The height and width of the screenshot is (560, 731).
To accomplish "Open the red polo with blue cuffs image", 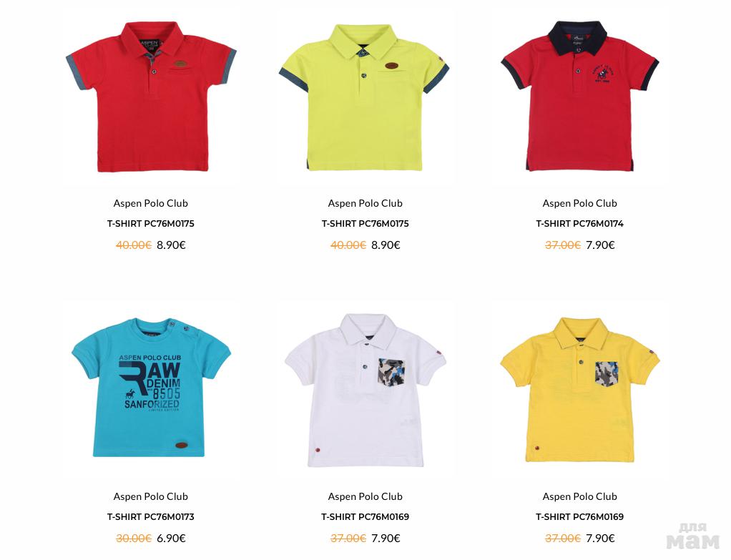I will click(x=151, y=97).
